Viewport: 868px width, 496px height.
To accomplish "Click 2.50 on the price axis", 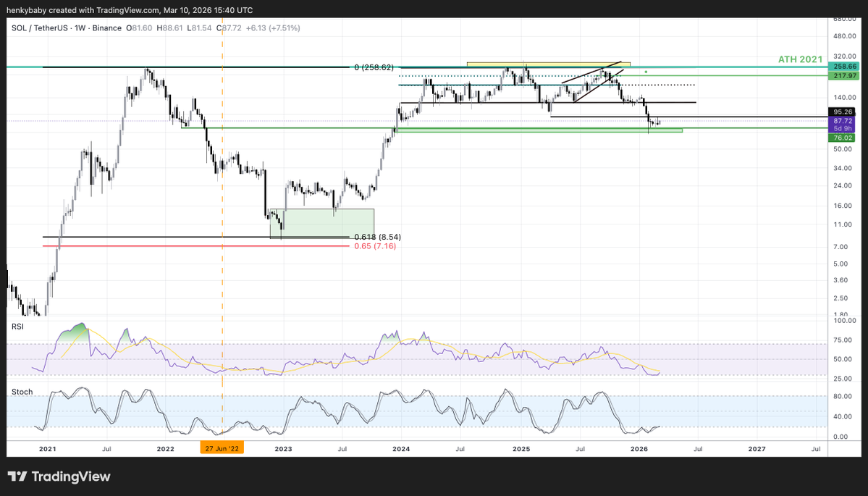I will click(840, 298).
